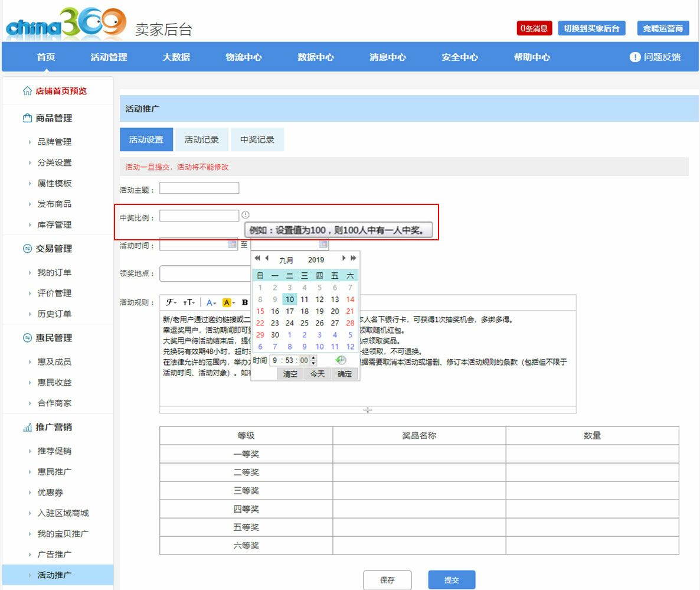Open the text color picker dropdown
Image resolution: width=700 pixels, height=590 pixels.
click(211, 302)
